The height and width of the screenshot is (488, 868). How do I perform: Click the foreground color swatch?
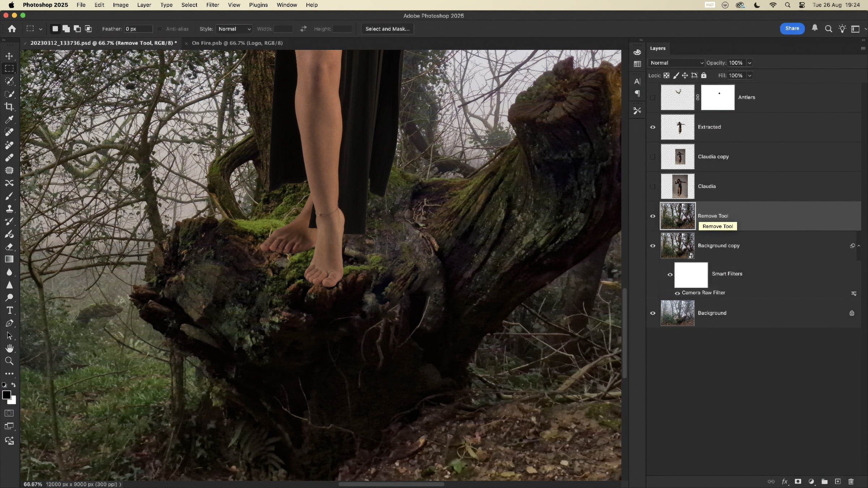tap(6, 395)
